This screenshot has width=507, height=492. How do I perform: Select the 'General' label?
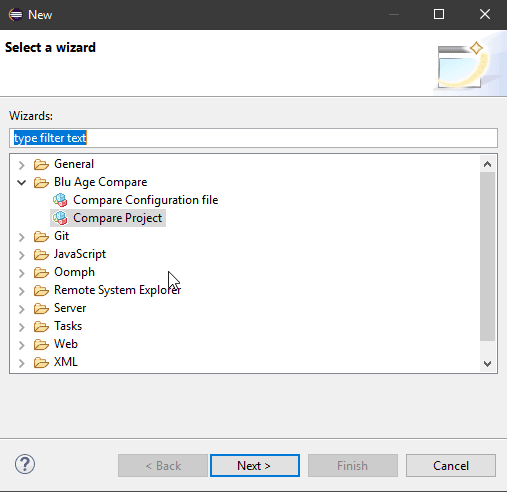click(x=74, y=164)
